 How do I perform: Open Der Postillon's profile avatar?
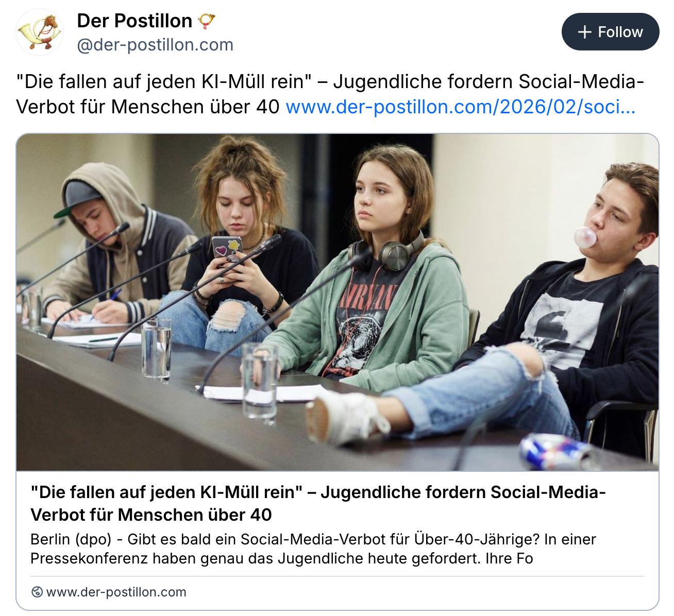pyautogui.click(x=40, y=32)
